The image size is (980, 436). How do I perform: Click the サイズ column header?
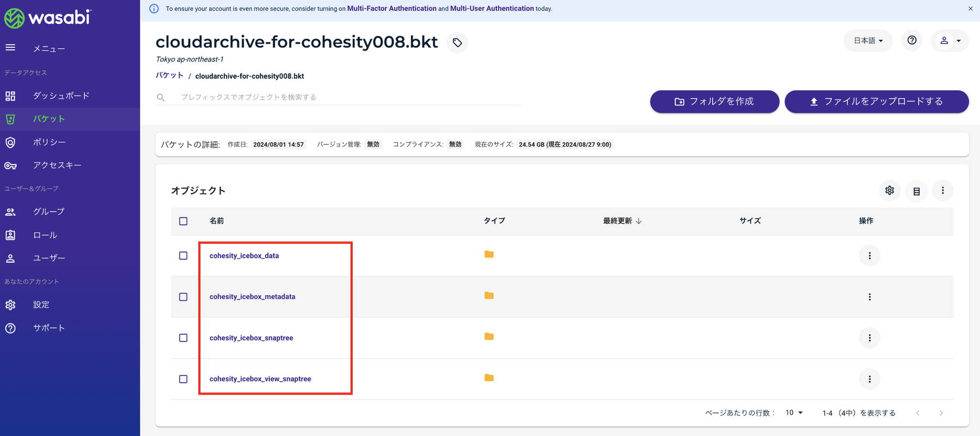tap(750, 221)
